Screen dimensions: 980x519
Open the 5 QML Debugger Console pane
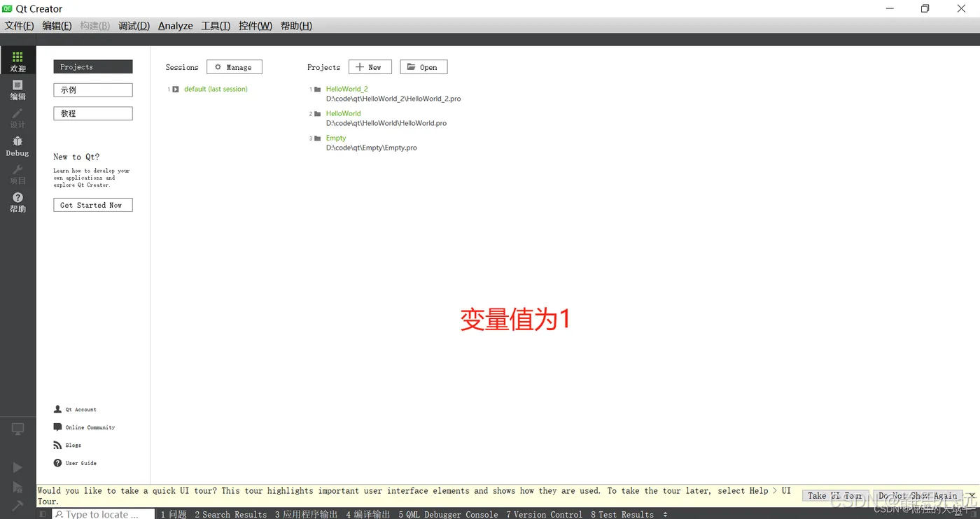(449, 514)
